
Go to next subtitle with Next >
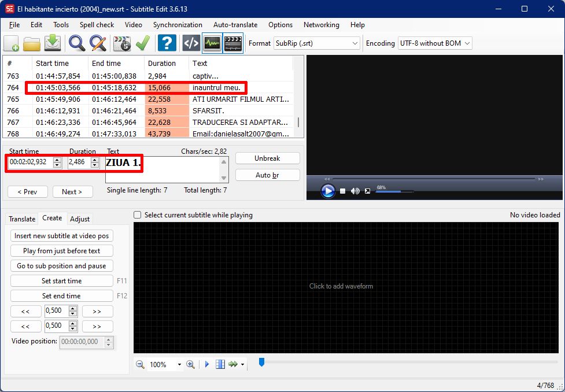click(72, 192)
